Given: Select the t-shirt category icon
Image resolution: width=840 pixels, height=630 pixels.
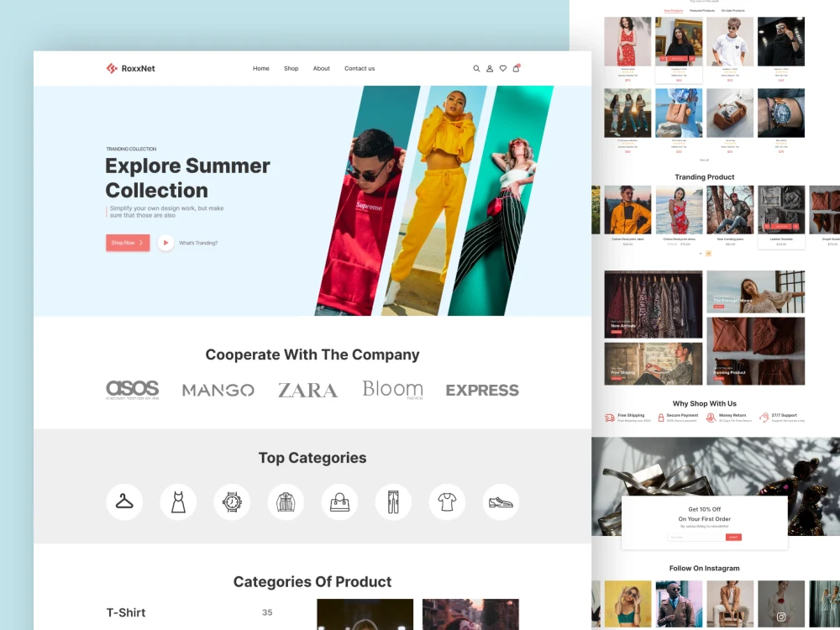Looking at the screenshot, I should click(x=447, y=502).
